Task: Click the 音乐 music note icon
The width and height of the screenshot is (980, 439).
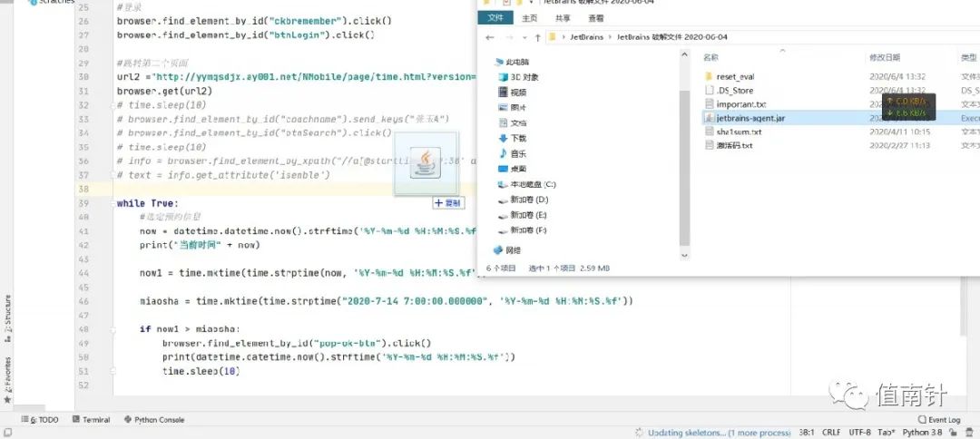Action: 503,153
